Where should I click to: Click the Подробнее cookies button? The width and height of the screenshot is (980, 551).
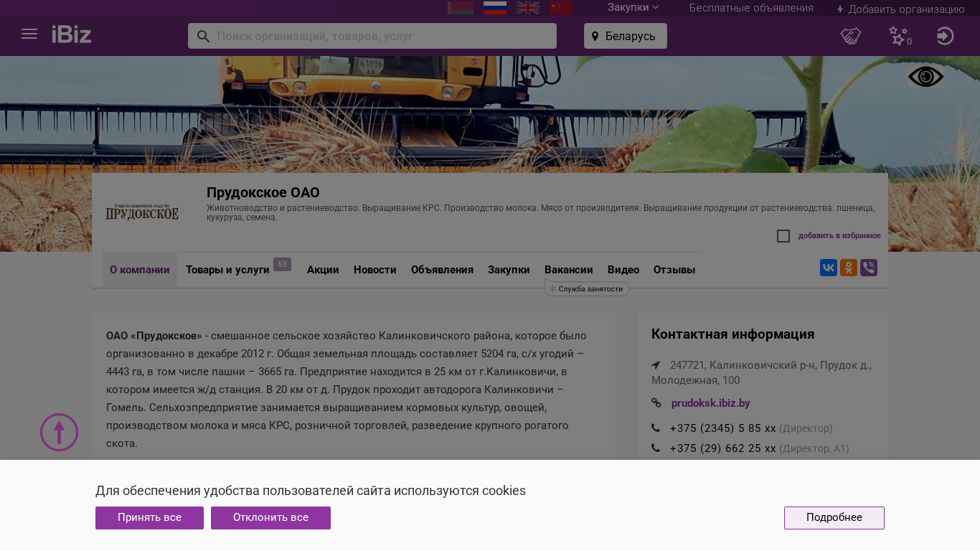(834, 518)
